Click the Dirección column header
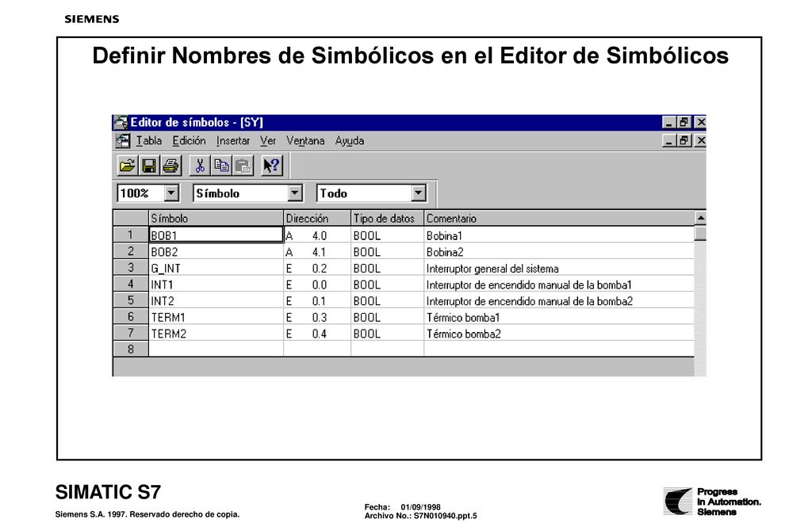 [317, 218]
